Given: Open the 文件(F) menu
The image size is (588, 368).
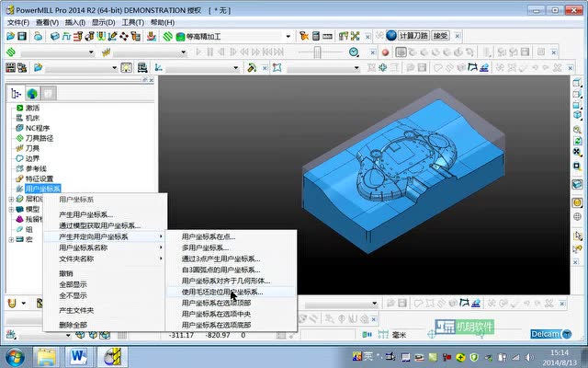Looking at the screenshot, I should (18, 22).
